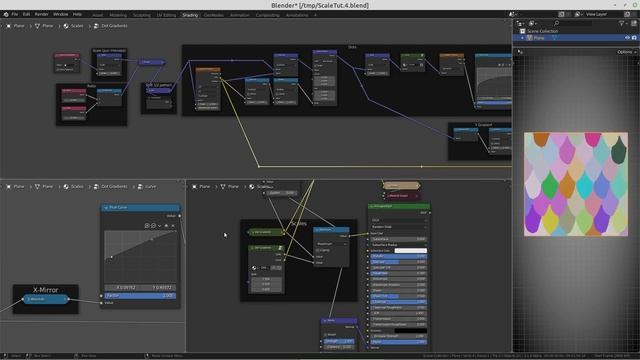Open the outliner display mode dropdown

(533, 24)
